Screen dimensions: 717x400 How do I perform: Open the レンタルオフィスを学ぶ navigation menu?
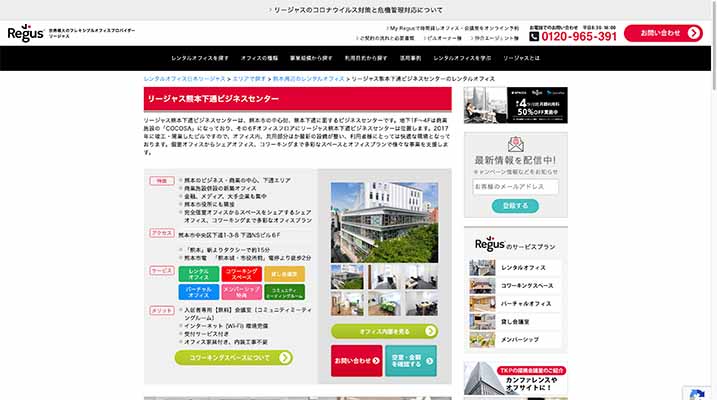(x=465, y=59)
